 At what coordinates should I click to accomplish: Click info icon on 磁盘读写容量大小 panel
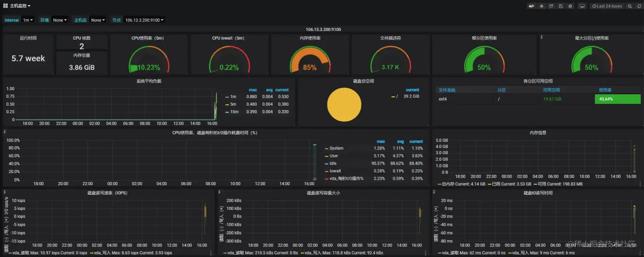219,192
